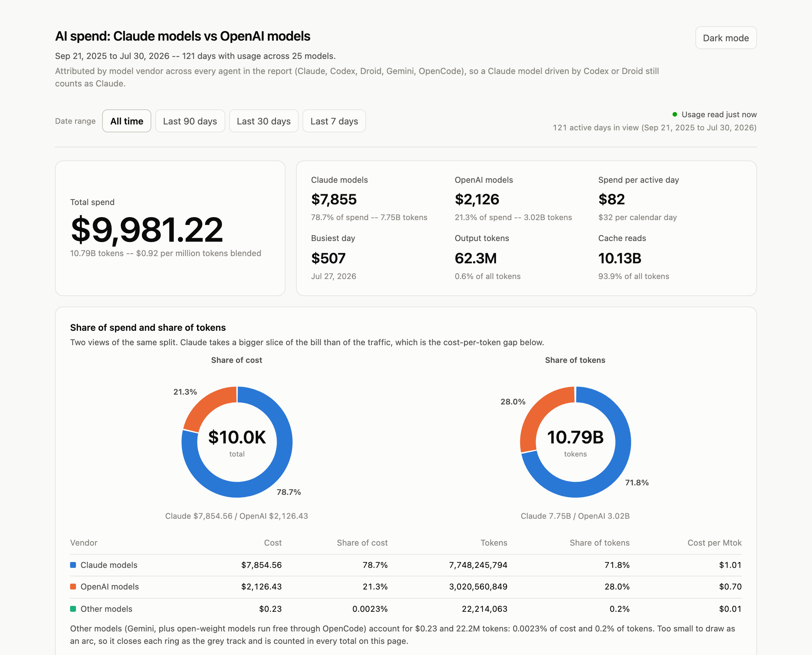Click the 22,214,063 tokens cell
Viewport: 812px width, 655px height.
pyautogui.click(x=485, y=608)
